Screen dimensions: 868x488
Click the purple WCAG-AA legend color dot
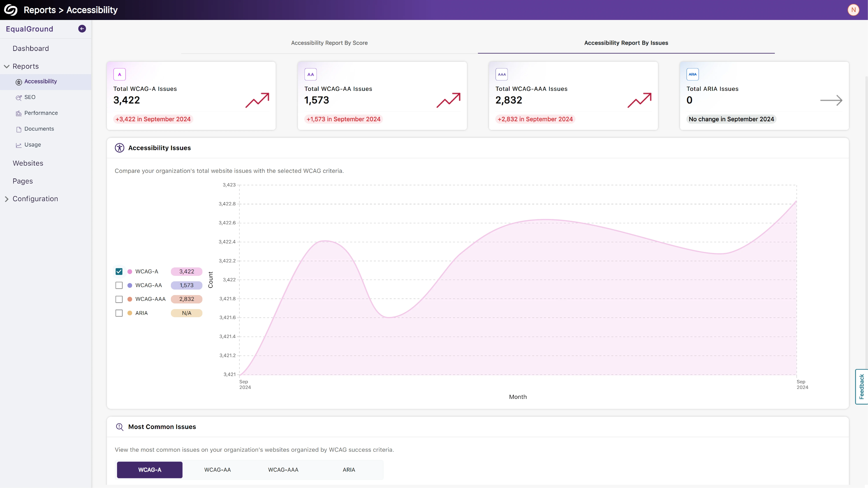[x=130, y=286]
